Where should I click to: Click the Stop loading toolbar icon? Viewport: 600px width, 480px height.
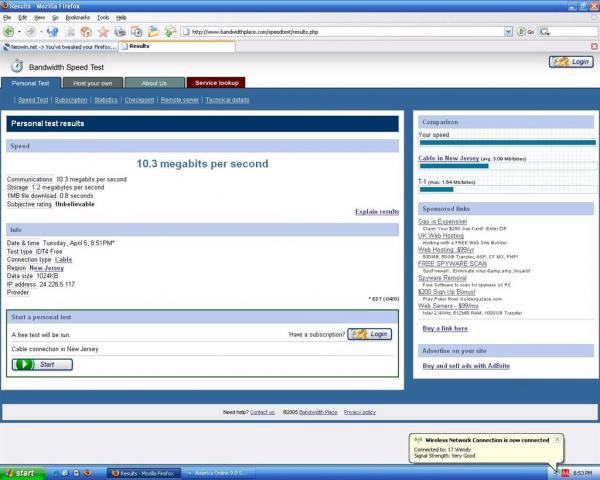[71, 32]
